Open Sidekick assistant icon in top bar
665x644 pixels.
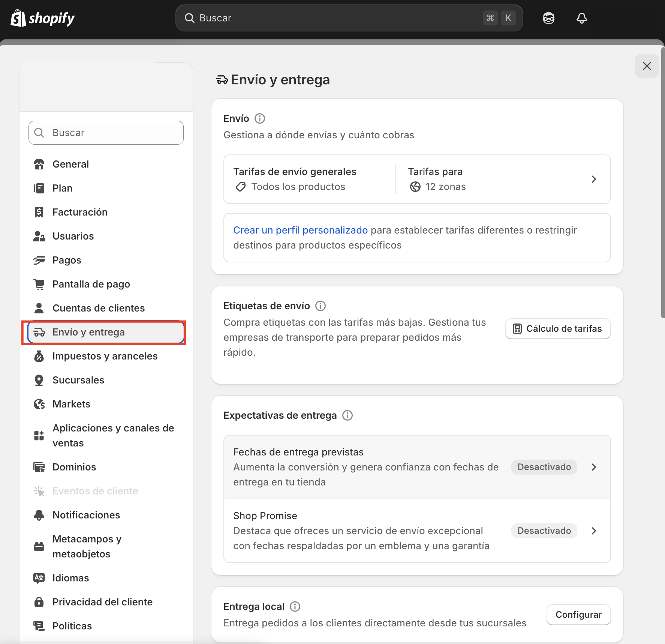pyautogui.click(x=548, y=18)
